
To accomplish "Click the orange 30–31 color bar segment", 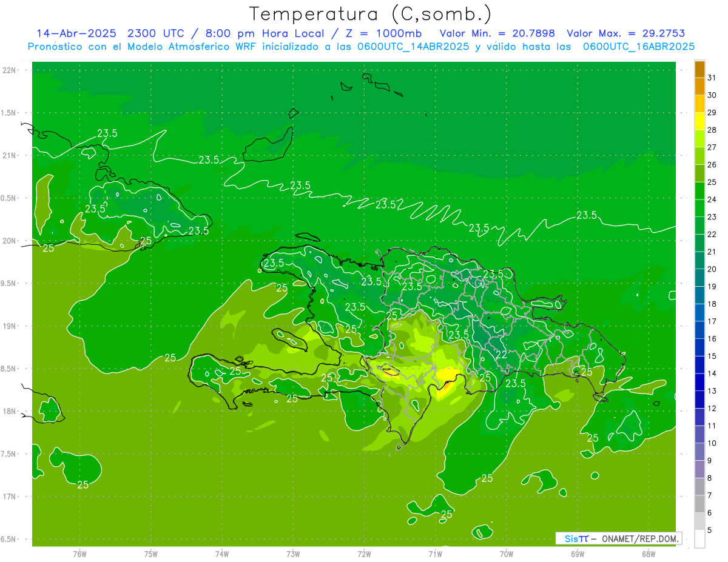I will pos(699,87).
